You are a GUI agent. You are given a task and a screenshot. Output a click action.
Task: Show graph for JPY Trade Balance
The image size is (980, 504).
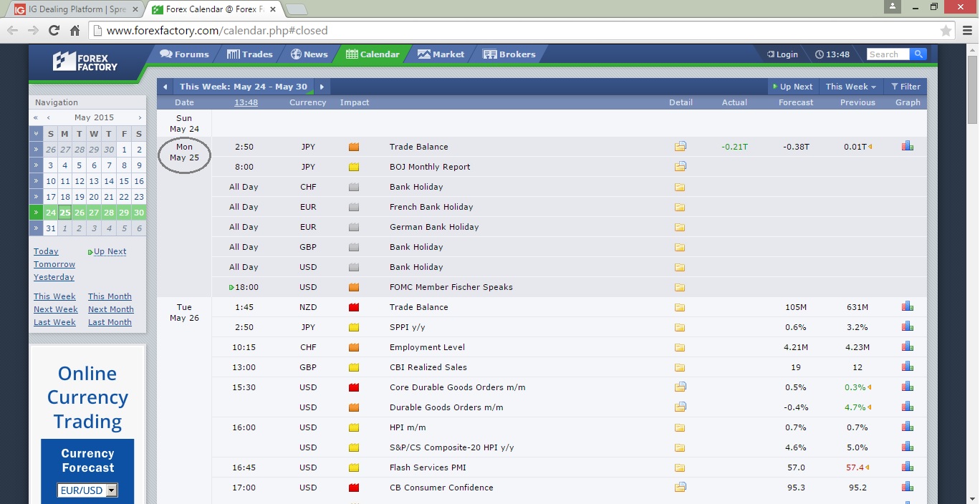coord(908,146)
